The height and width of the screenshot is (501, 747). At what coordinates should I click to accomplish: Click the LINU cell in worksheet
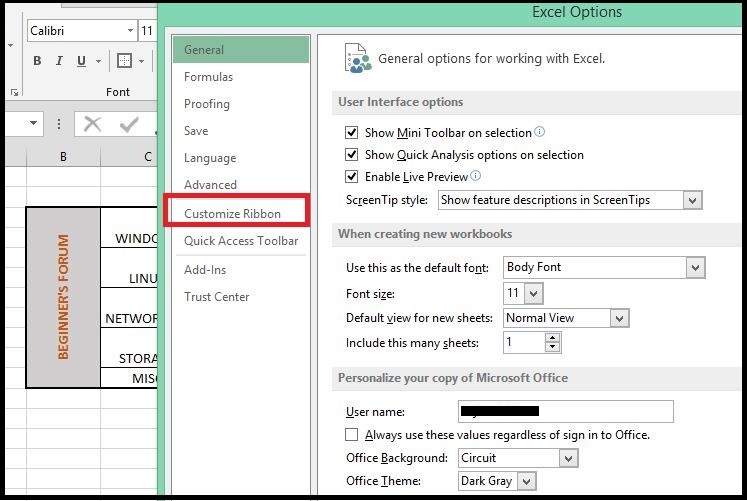point(129,268)
